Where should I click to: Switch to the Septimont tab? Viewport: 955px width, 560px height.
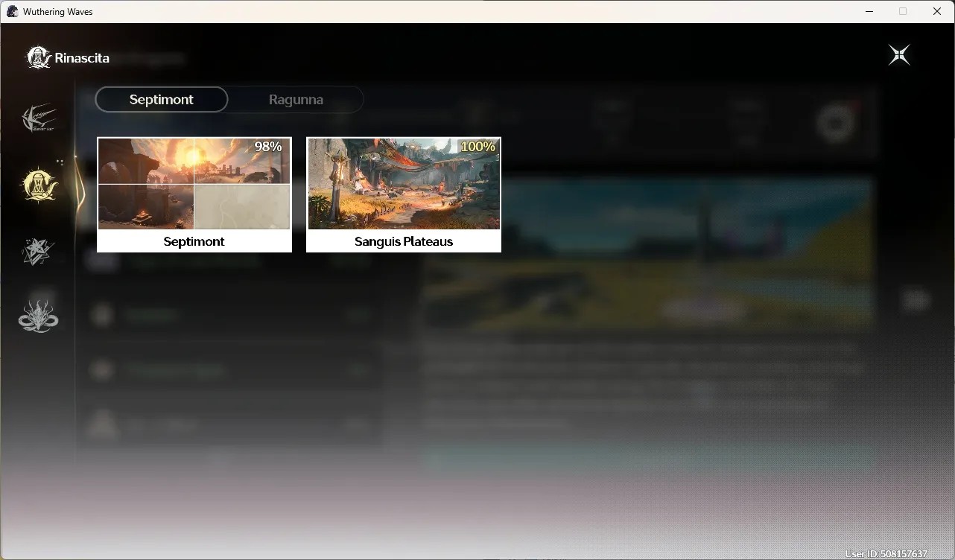(x=162, y=99)
